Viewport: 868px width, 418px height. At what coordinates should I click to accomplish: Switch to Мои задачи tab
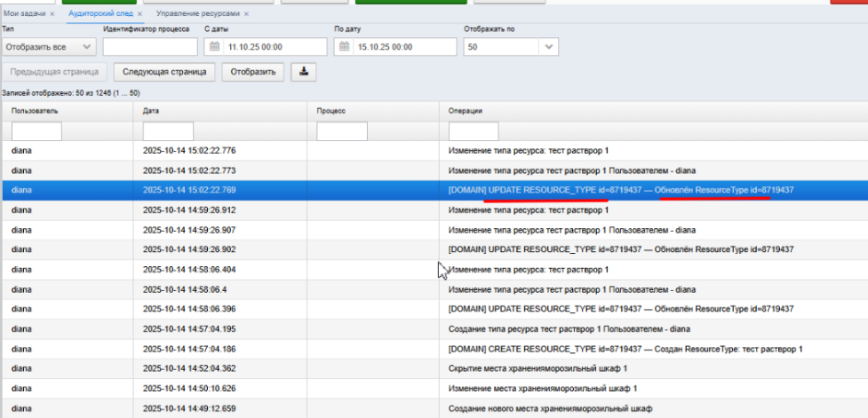coord(24,13)
